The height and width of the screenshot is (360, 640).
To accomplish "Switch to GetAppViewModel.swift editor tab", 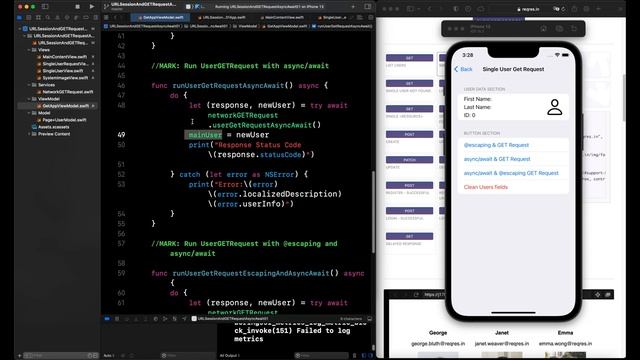I will pyautogui.click(x=160, y=18).
